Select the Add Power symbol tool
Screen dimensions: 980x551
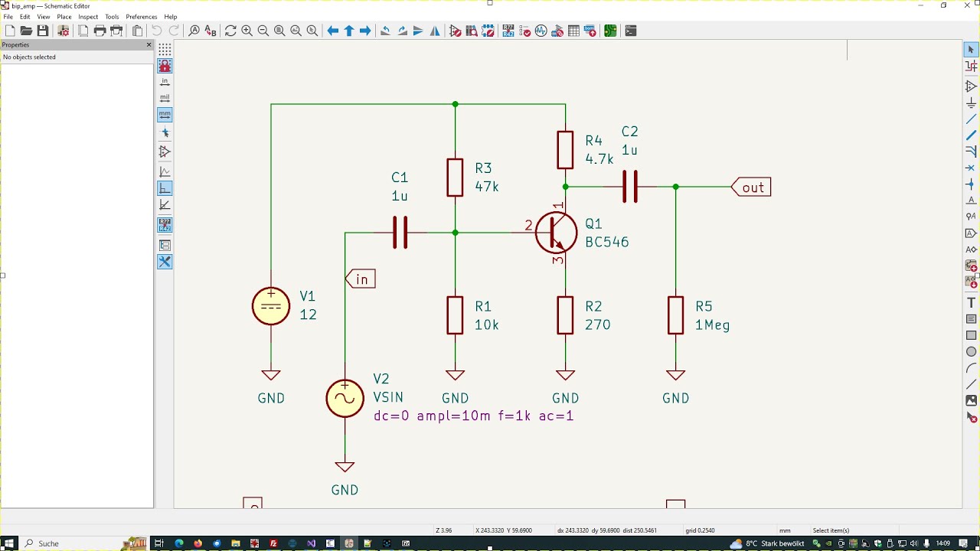pyautogui.click(x=971, y=103)
